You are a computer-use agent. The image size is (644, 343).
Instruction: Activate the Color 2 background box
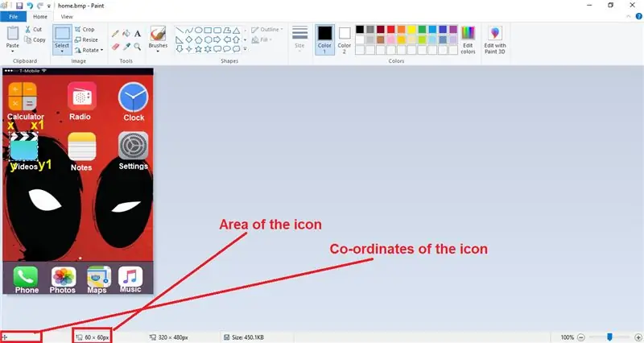tap(345, 39)
